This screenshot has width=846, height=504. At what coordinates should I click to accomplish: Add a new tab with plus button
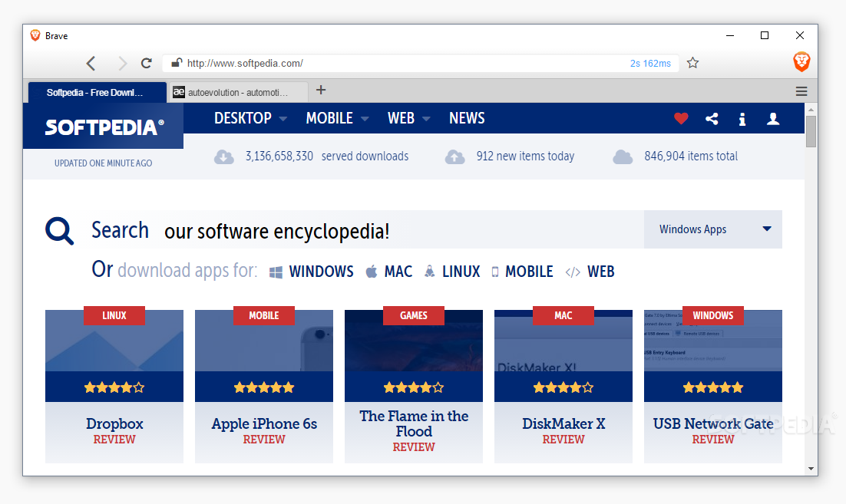321,90
